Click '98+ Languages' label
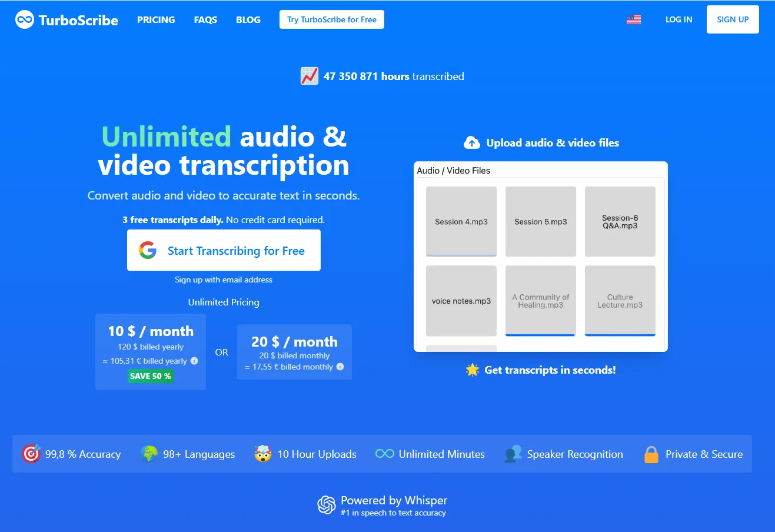 (x=199, y=454)
